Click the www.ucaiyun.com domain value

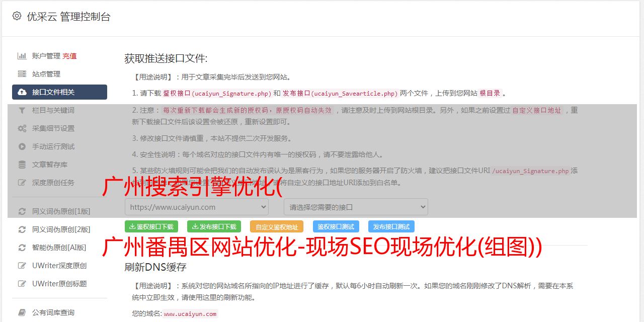190,313
